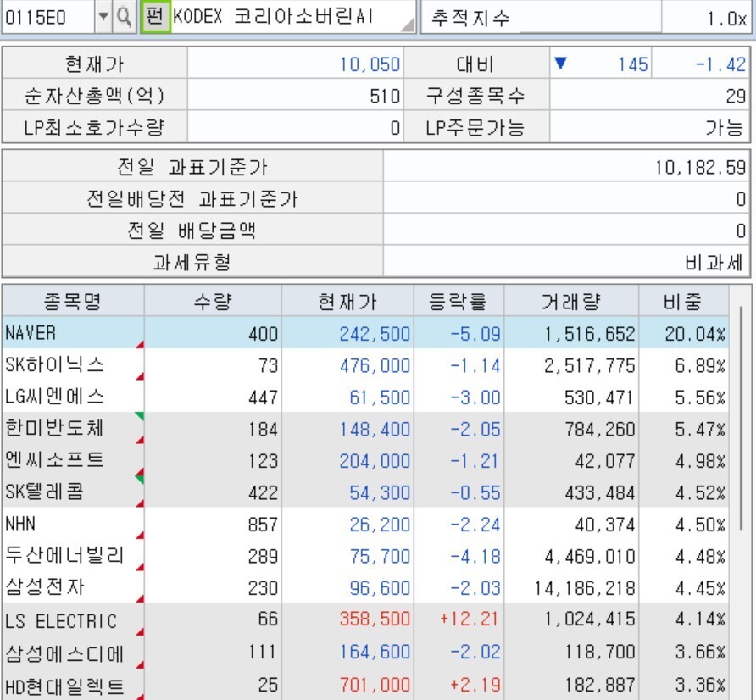Click the green marker on 한미반도체 row

(140, 416)
